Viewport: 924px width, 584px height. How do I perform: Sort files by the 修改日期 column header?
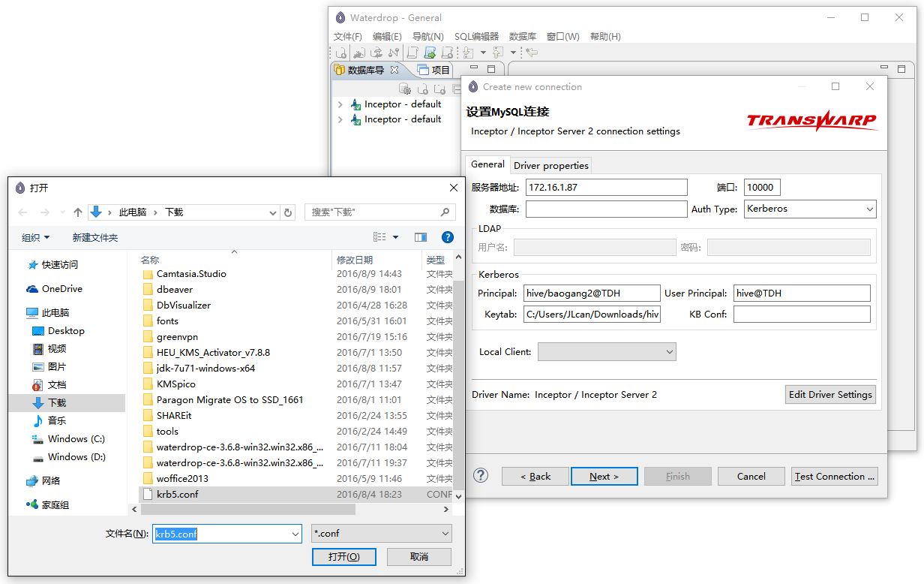coord(376,260)
